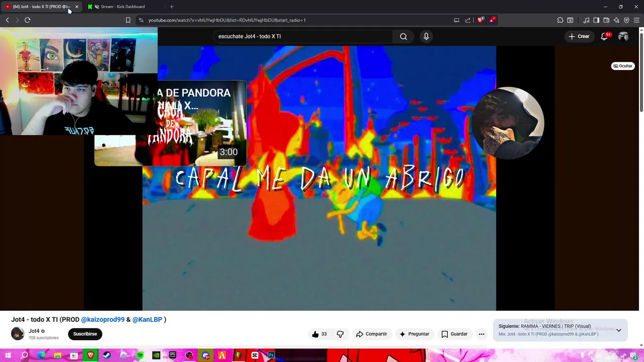Reload the page
This screenshot has height=362, width=644.
click(27, 20)
